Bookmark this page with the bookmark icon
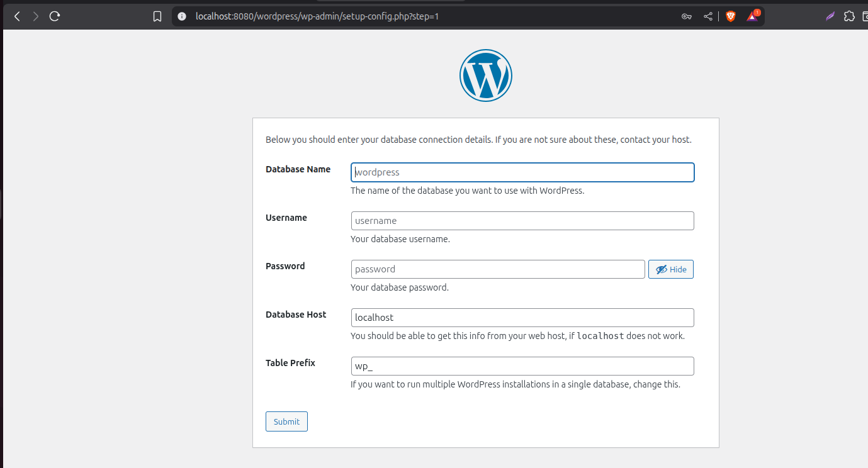The height and width of the screenshot is (468, 868). click(157, 16)
